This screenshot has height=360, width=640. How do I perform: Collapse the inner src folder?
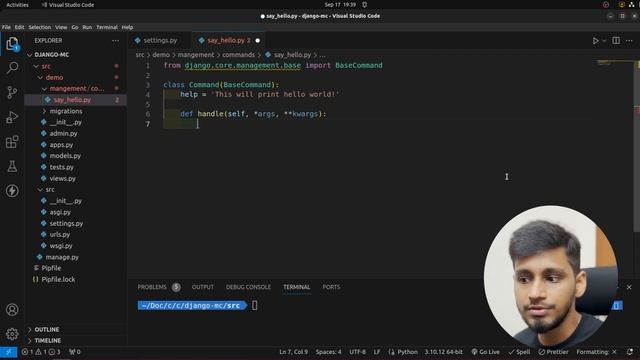pos(76,190)
